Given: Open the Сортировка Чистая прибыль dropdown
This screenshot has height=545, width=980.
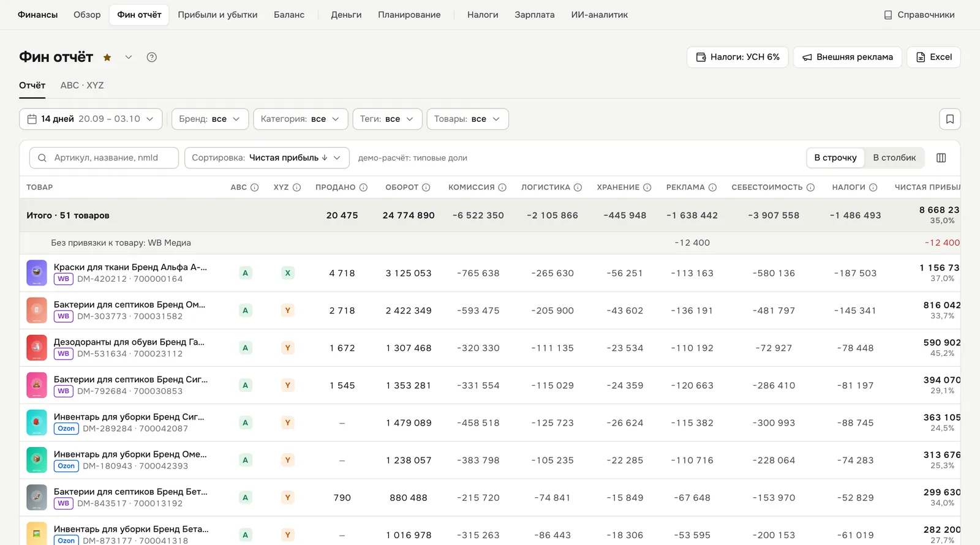Looking at the screenshot, I should (x=267, y=158).
